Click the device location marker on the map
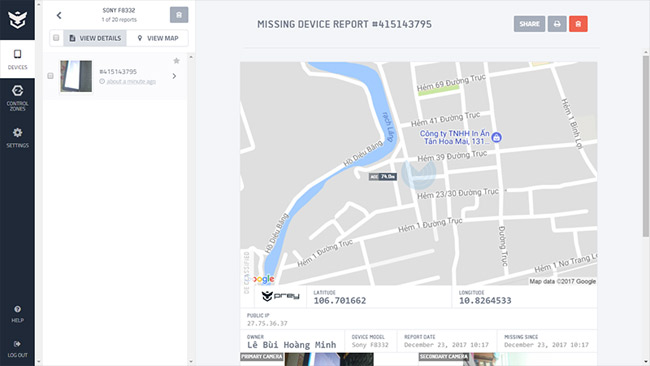This screenshot has width=650, height=366. [419, 173]
